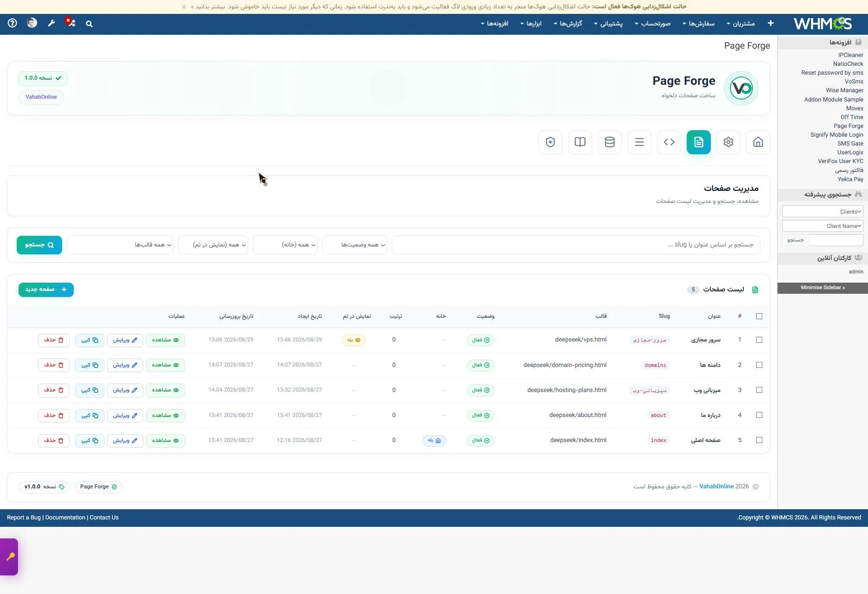Screen dimensions: 868x594
Task: Open the همه (نمایش در تم) filter dropdown
Action: tap(213, 245)
